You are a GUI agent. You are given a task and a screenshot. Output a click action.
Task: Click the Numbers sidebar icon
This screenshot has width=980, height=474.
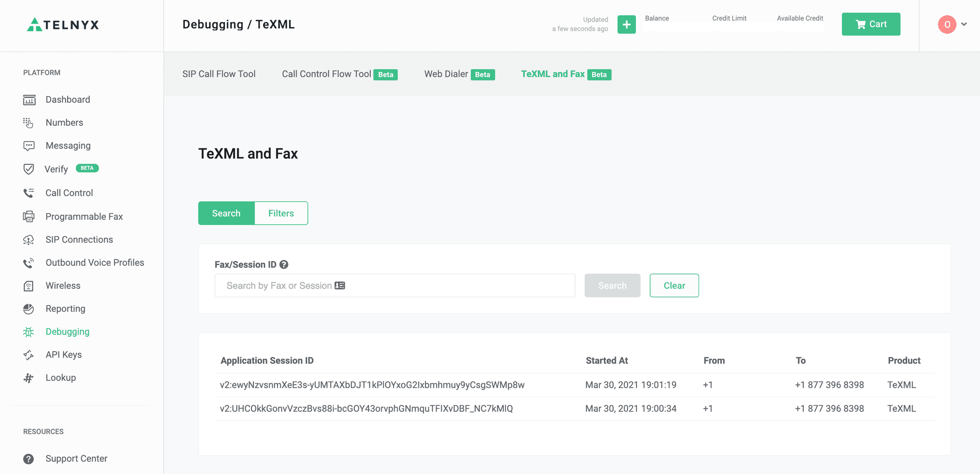(x=28, y=123)
